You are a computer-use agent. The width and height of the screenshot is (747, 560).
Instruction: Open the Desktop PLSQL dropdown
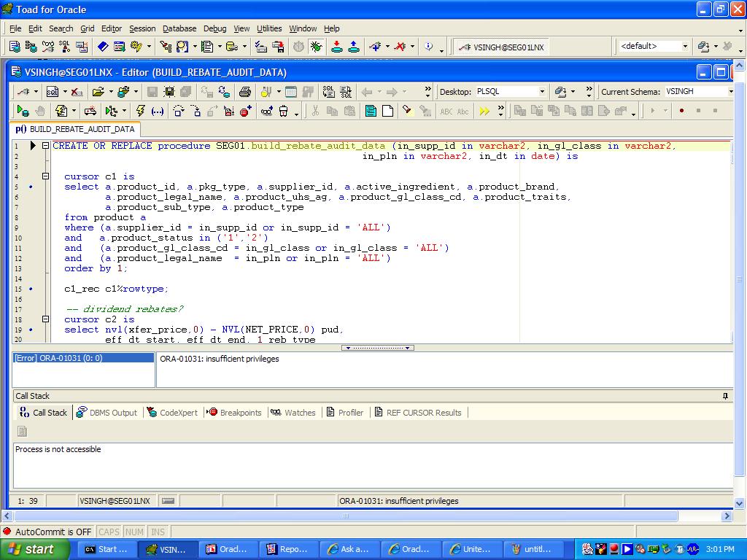(x=543, y=92)
